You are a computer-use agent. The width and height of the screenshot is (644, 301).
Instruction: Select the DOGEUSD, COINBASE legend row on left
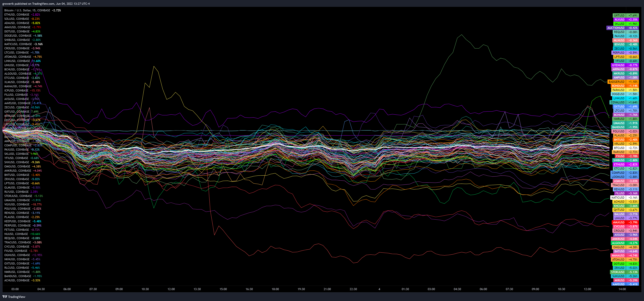(x=23, y=36)
